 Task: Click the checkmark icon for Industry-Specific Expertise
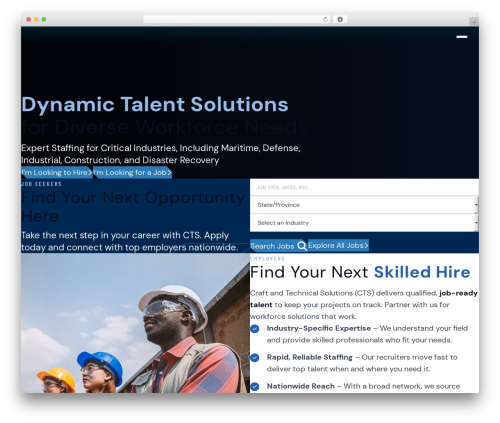click(255, 329)
